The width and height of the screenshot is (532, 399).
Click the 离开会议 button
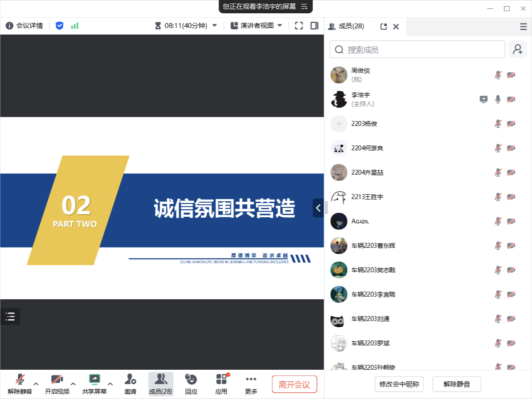click(x=294, y=384)
